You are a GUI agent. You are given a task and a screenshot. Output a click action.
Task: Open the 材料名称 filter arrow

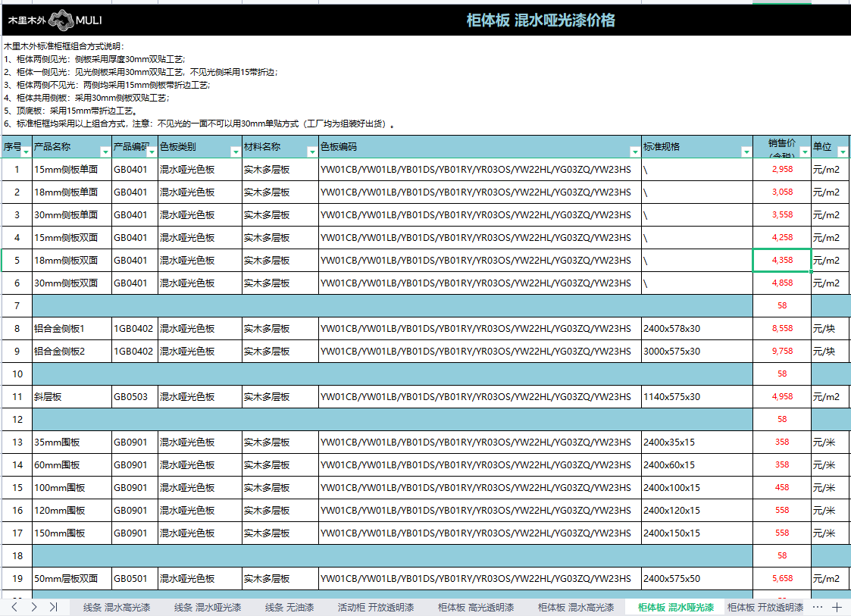(311, 152)
